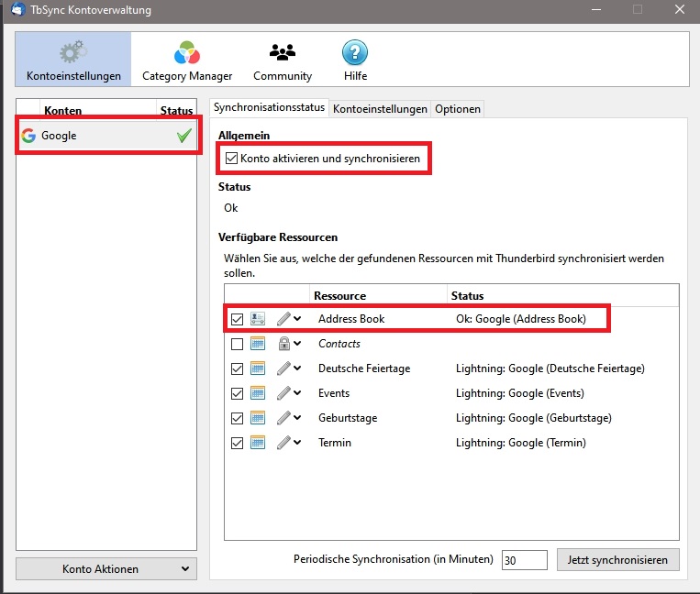Expand access mode arrow for Geburtstage
This screenshot has height=594, width=700.
tap(297, 417)
